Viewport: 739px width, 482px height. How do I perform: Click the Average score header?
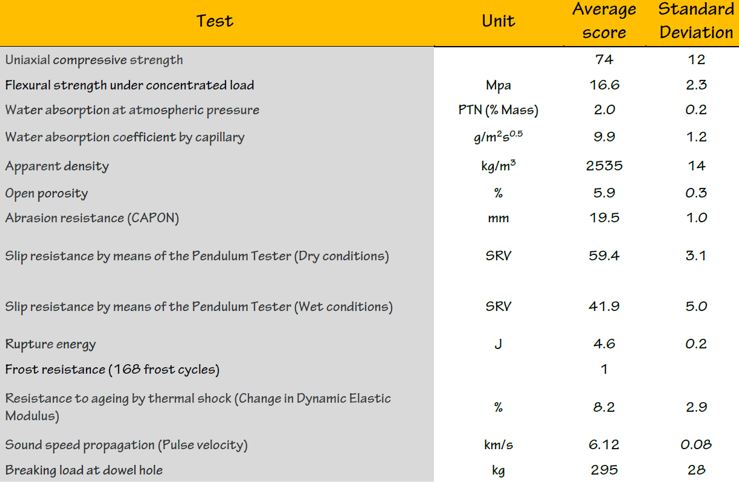click(x=604, y=21)
